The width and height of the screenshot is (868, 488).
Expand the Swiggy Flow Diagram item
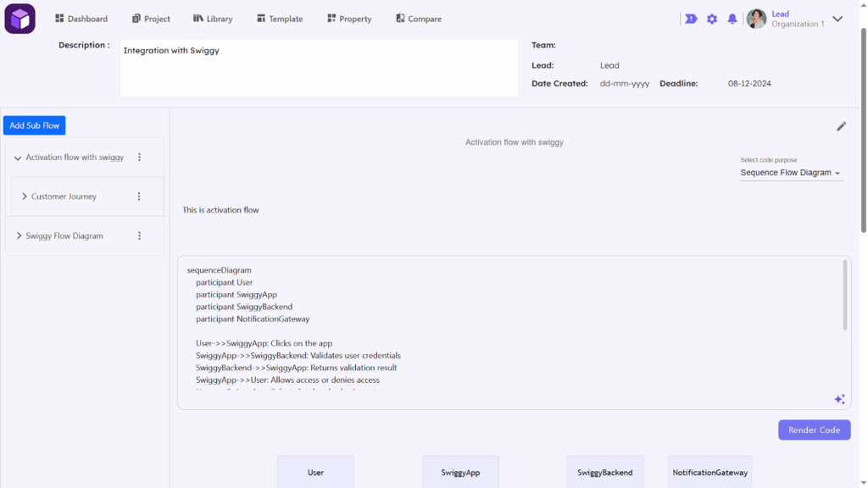coord(19,236)
